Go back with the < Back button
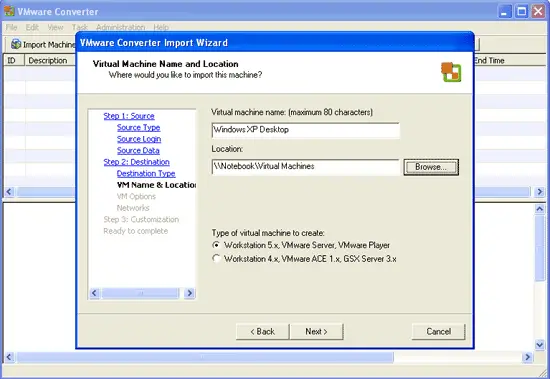Viewport: 550px width, 379px height. pyautogui.click(x=263, y=332)
